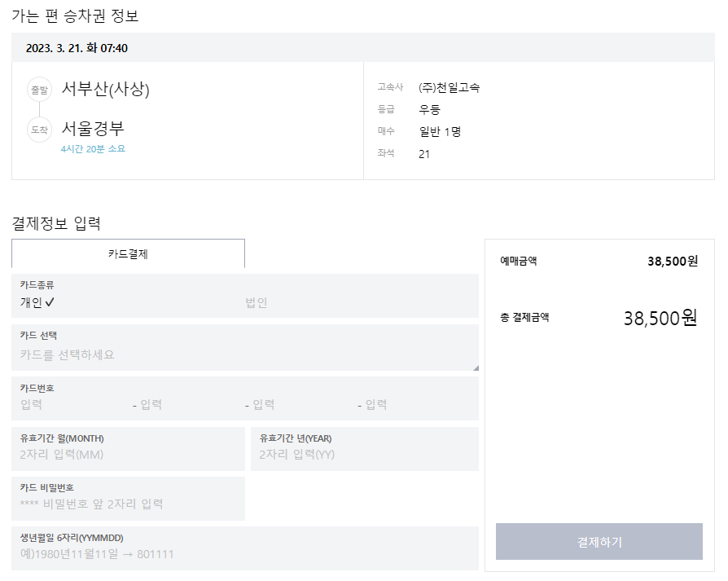
Task: Click bus company (주)천일고속
Action: [x=449, y=87]
